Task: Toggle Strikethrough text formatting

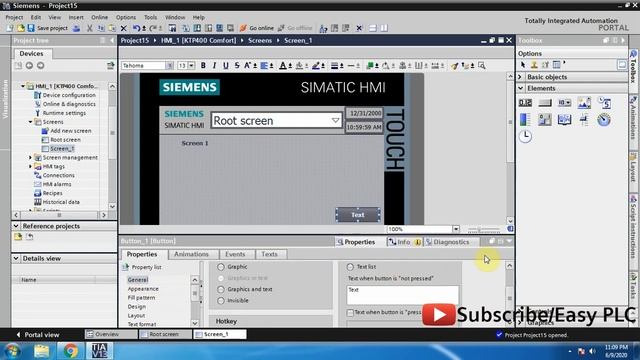Action: [x=237, y=65]
